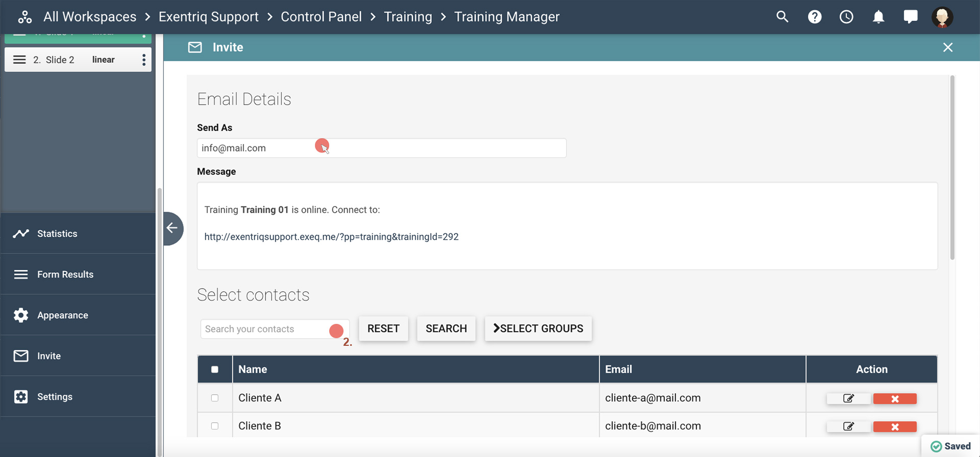Viewport: 980px width, 457px height.
Task: Collapse the panel with the left arrow button
Action: [173, 228]
